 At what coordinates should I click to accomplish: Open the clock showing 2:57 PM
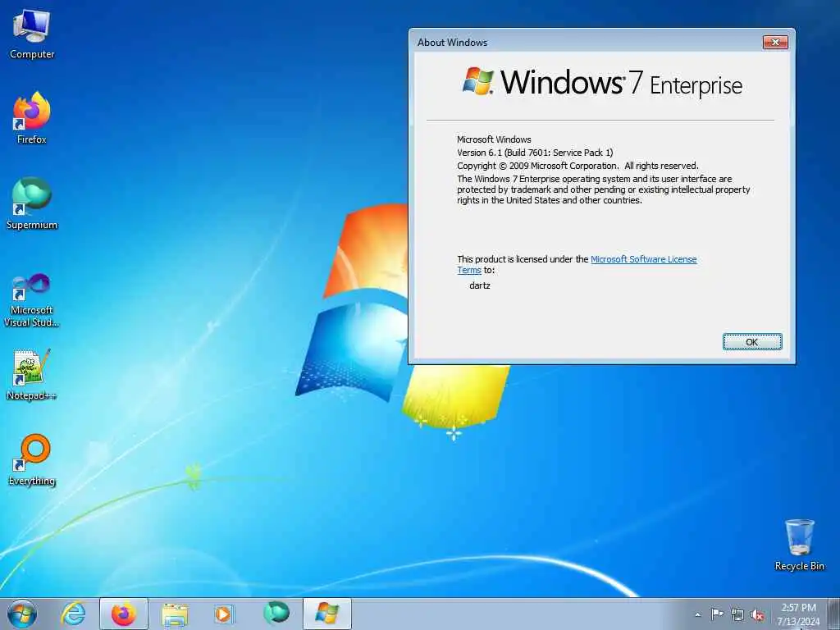point(798,614)
